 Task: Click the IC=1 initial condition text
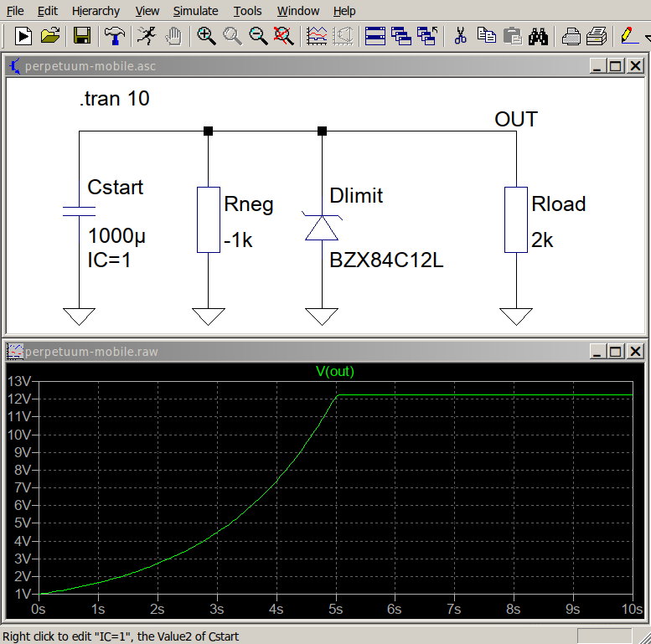click(109, 260)
